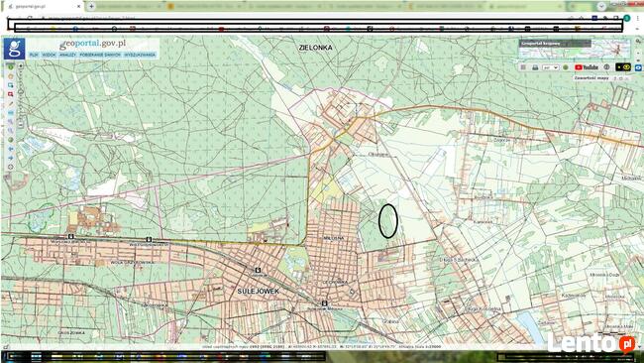Click plus button atop zoom slider
644x363 pixels.
20,65
